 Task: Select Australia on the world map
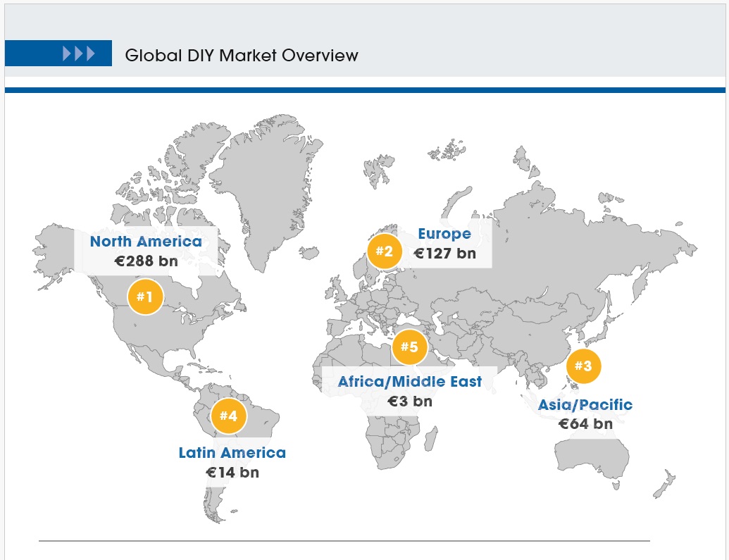point(590,454)
